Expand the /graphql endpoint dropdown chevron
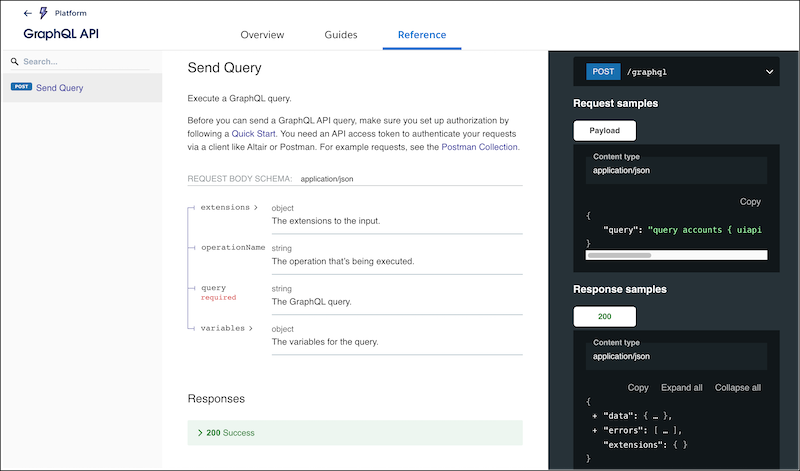This screenshot has height=471, width=800. tap(769, 72)
